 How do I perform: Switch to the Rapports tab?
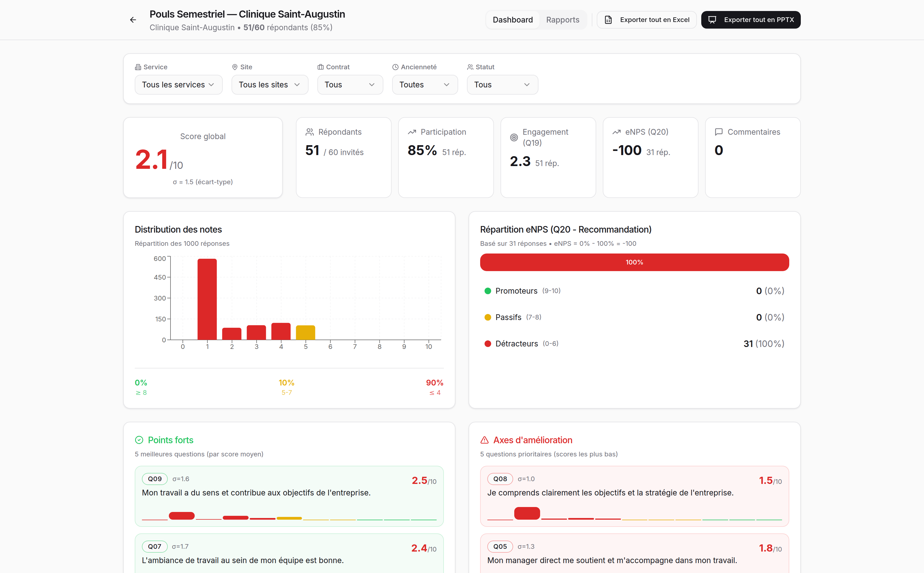pos(562,20)
